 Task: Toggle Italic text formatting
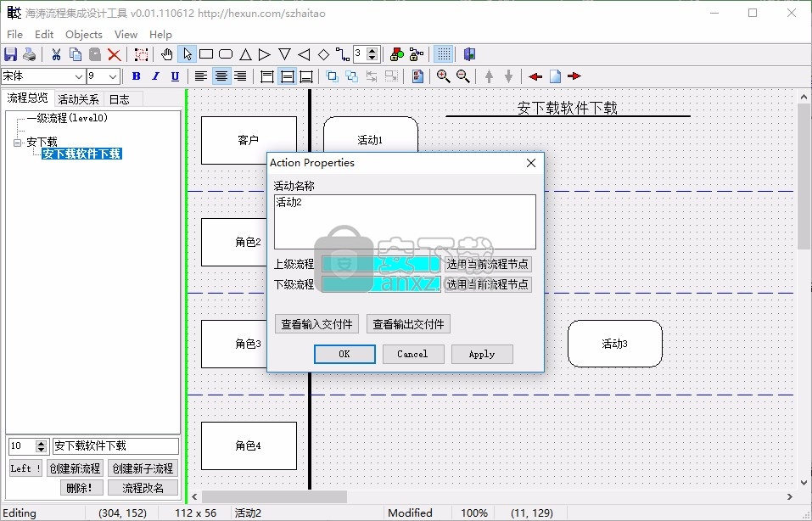(x=155, y=76)
